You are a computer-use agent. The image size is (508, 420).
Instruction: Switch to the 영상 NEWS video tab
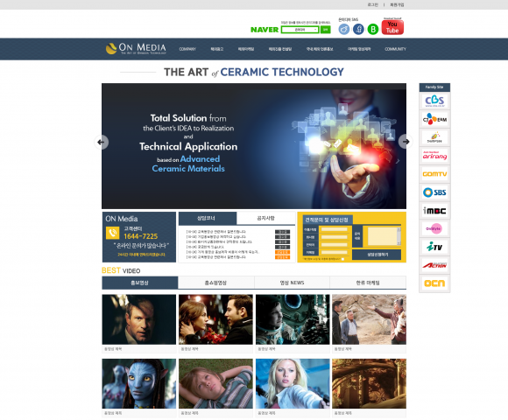pyautogui.click(x=292, y=283)
